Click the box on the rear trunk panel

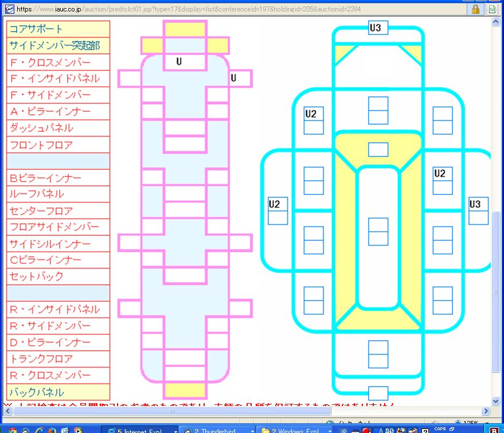378,354
